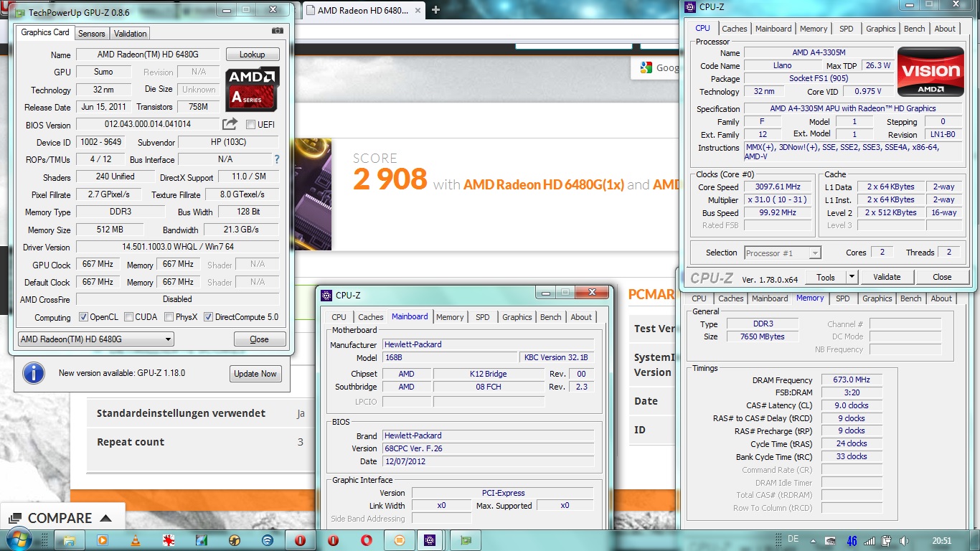
Task: Click the blue info icon beside update notice
Action: coord(34,373)
